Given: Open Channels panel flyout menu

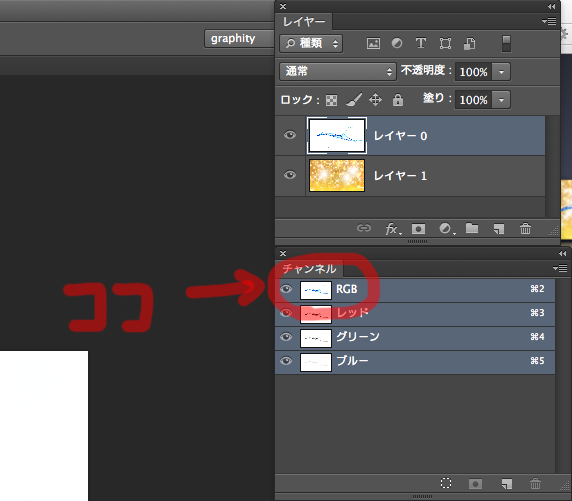Looking at the screenshot, I should coord(560,269).
